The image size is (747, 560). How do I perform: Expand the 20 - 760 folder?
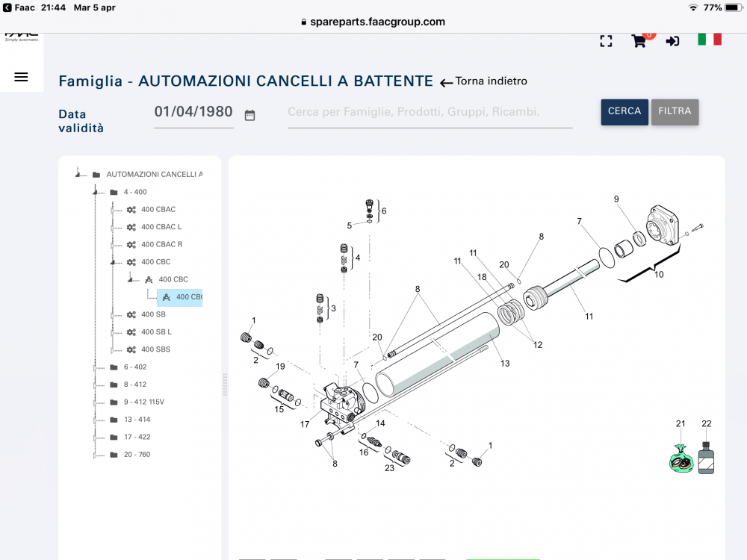coord(96,455)
